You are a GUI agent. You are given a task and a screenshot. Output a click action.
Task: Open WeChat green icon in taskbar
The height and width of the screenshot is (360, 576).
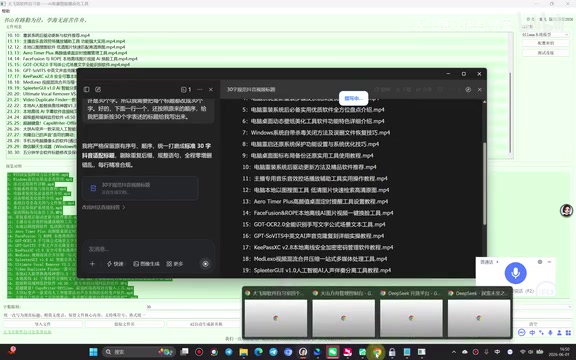[x=333, y=352]
